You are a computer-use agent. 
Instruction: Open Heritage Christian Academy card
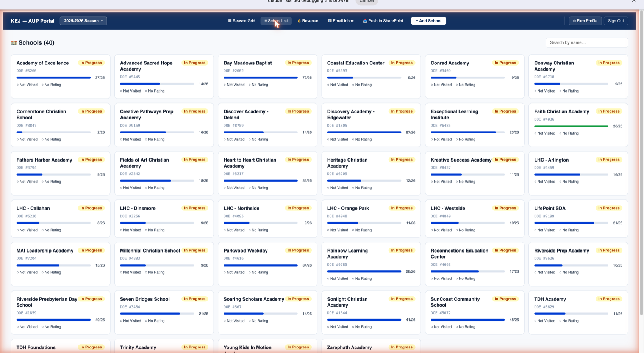tap(371, 173)
